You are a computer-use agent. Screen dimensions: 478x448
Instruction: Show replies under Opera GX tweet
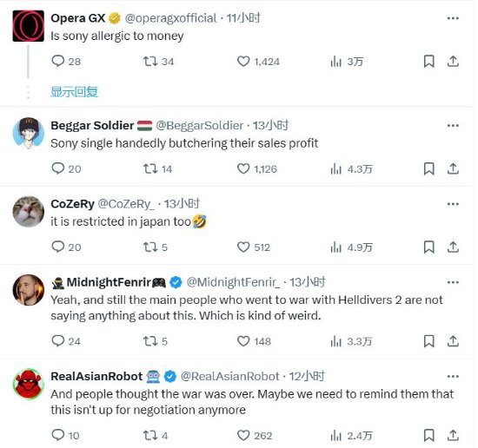[x=74, y=92]
